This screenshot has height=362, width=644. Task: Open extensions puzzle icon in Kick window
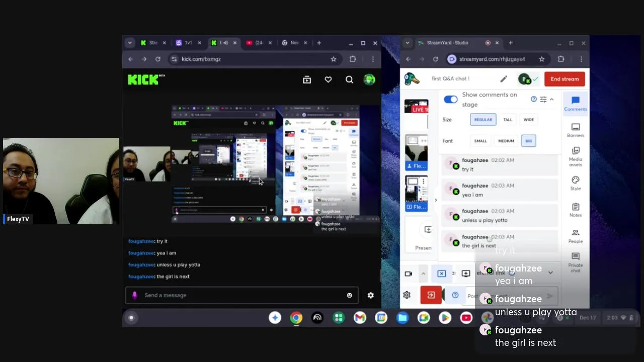353,59
